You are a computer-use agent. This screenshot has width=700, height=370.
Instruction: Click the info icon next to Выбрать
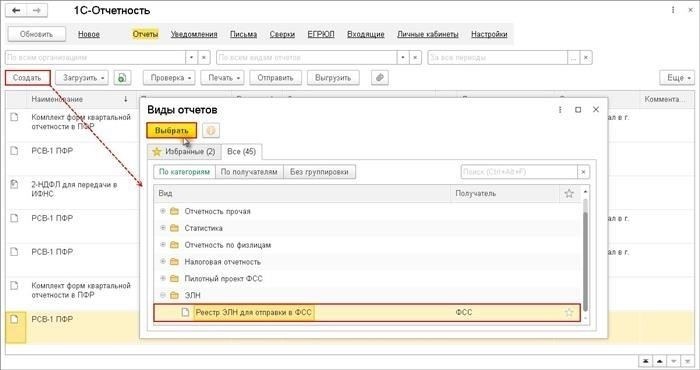pos(211,131)
